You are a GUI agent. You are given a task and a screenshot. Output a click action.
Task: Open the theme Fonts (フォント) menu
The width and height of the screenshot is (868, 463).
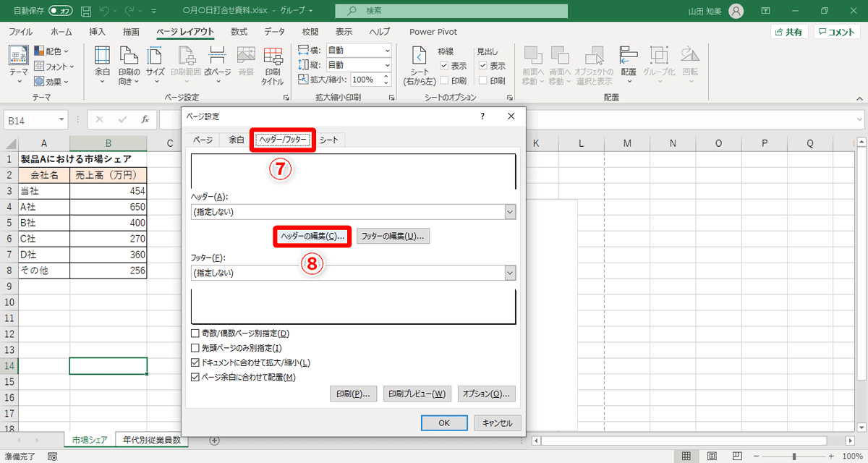pyautogui.click(x=54, y=67)
